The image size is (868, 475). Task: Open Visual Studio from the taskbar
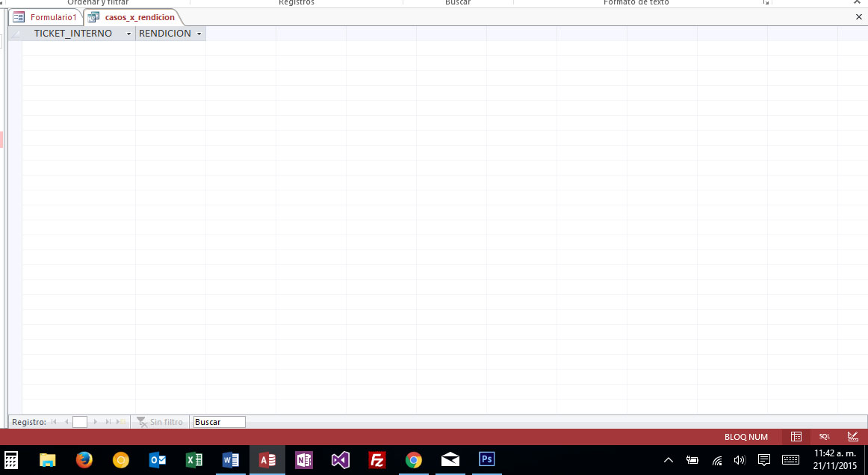pos(341,460)
